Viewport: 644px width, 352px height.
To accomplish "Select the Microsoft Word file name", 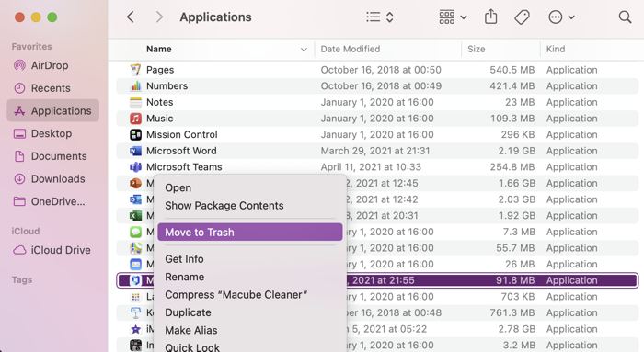I will [x=181, y=151].
